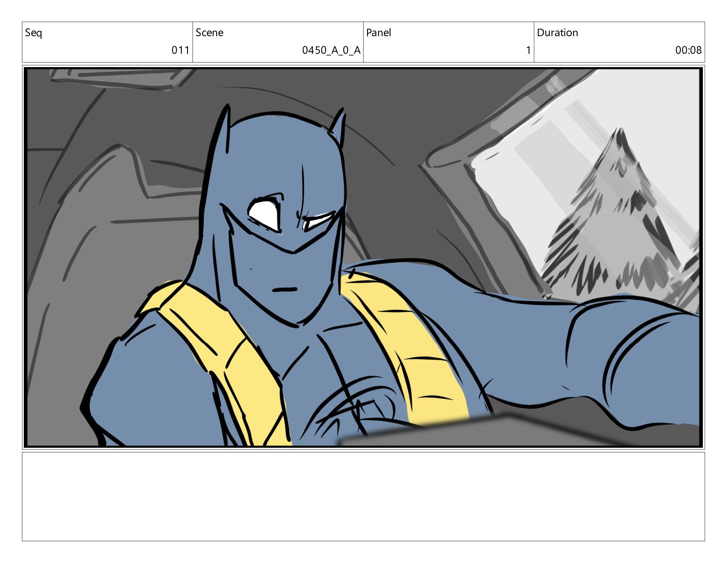Click the Panel label
Image resolution: width=728 pixels, height=563 pixels.
click(x=379, y=33)
